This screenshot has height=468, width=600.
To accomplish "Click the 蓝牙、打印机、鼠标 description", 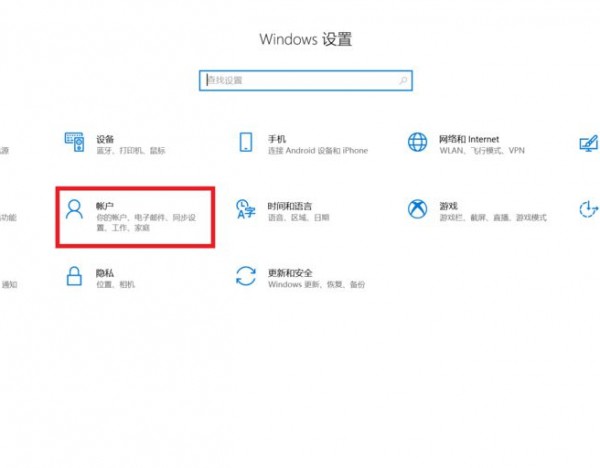I will 130,150.
